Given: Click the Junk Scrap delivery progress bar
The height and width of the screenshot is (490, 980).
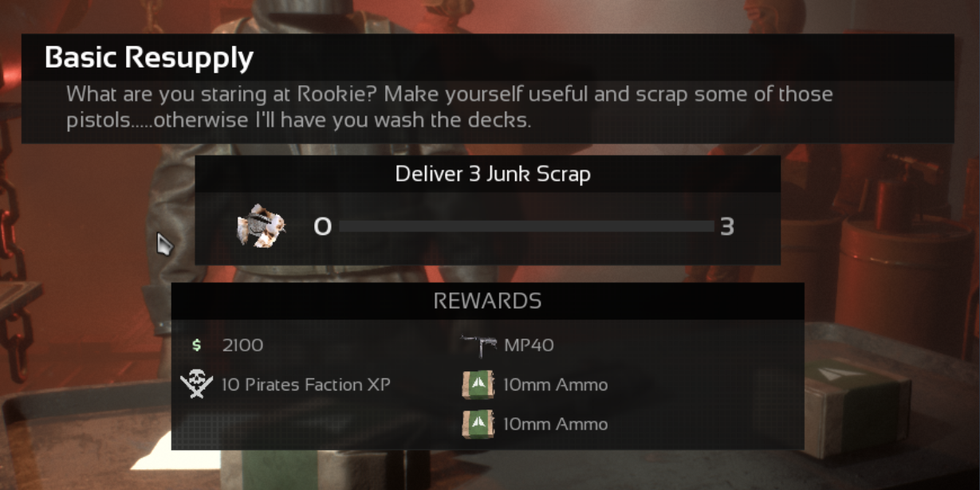Looking at the screenshot, I should 526,227.
